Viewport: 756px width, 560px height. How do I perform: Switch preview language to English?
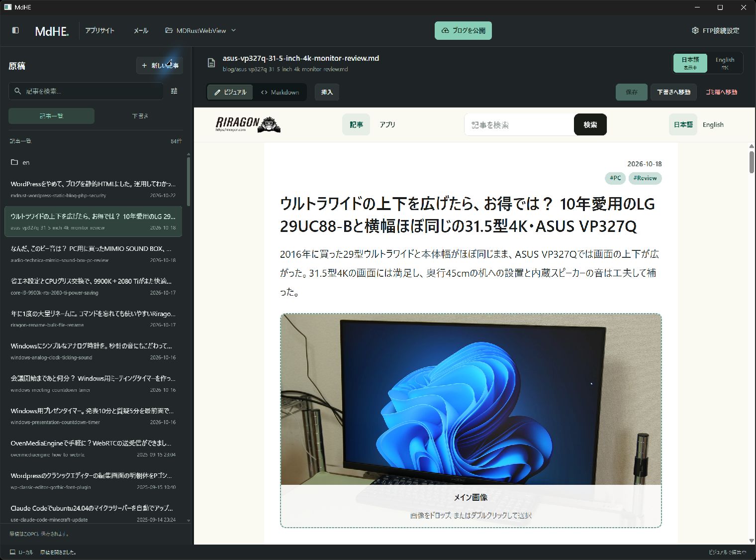point(713,124)
